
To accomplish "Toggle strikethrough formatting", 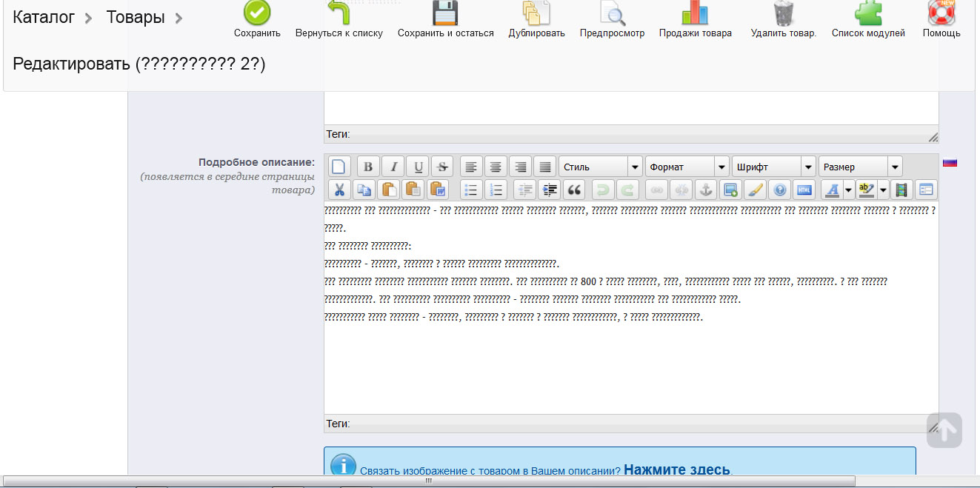I will [x=442, y=167].
